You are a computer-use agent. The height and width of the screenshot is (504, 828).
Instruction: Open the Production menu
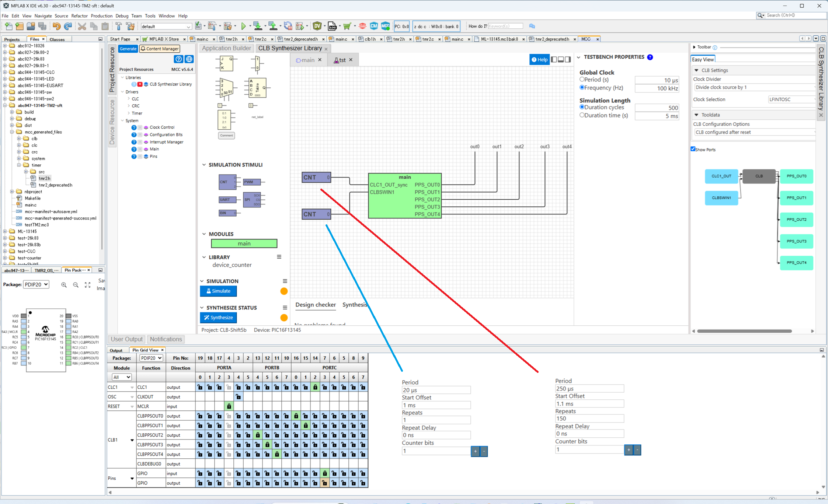(101, 16)
